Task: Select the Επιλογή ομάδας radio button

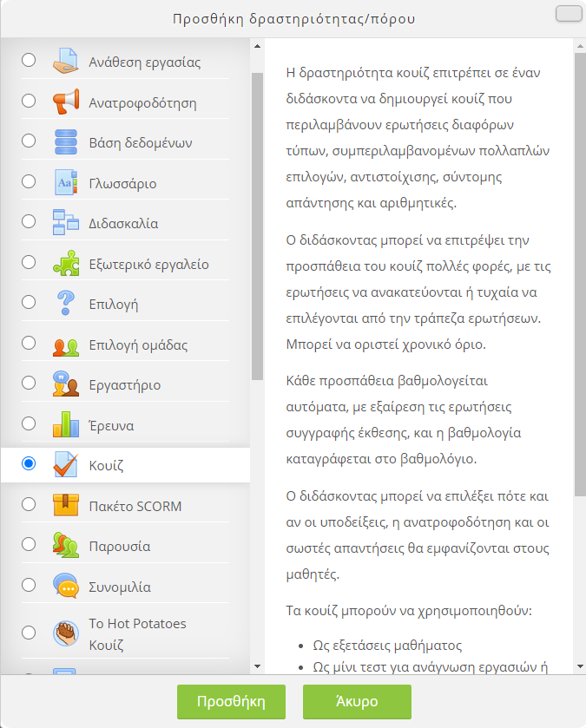Action: 29,343
